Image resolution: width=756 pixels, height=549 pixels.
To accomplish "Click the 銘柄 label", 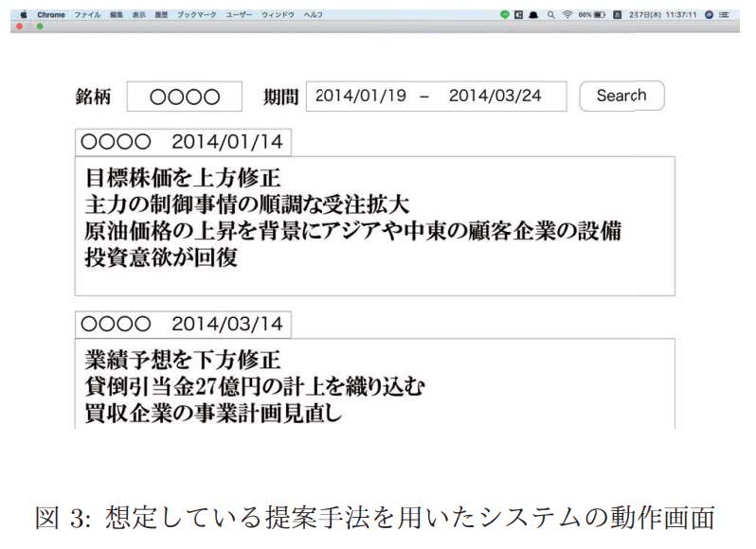I will [x=93, y=97].
